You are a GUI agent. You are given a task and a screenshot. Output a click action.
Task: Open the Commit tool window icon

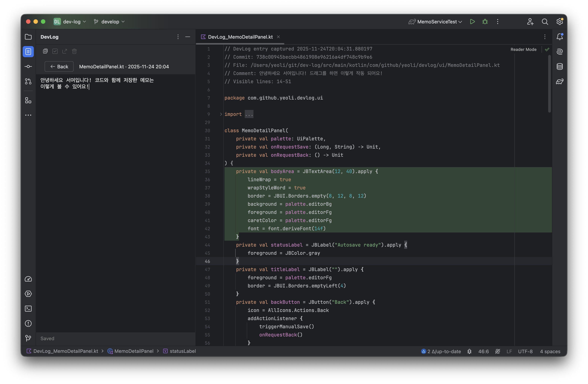tap(28, 67)
